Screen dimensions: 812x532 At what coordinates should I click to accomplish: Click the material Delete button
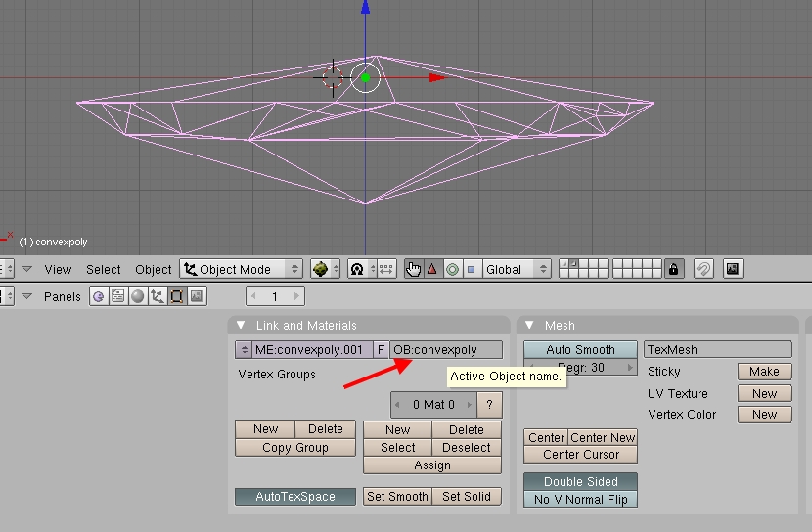467,430
